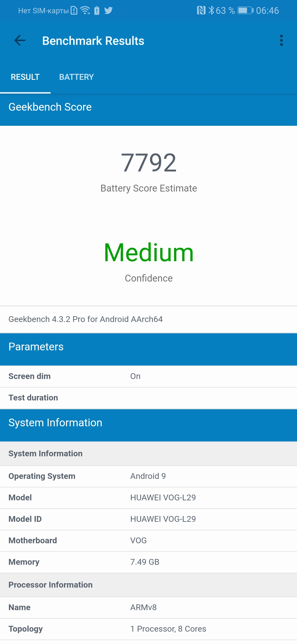Tap the NFC status icon
297x644 pixels.
201,10
